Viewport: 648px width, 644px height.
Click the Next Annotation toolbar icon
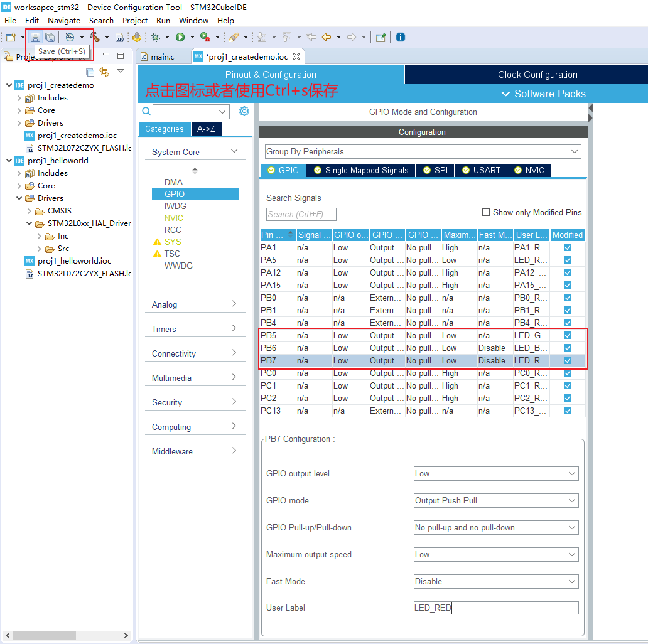coord(262,37)
